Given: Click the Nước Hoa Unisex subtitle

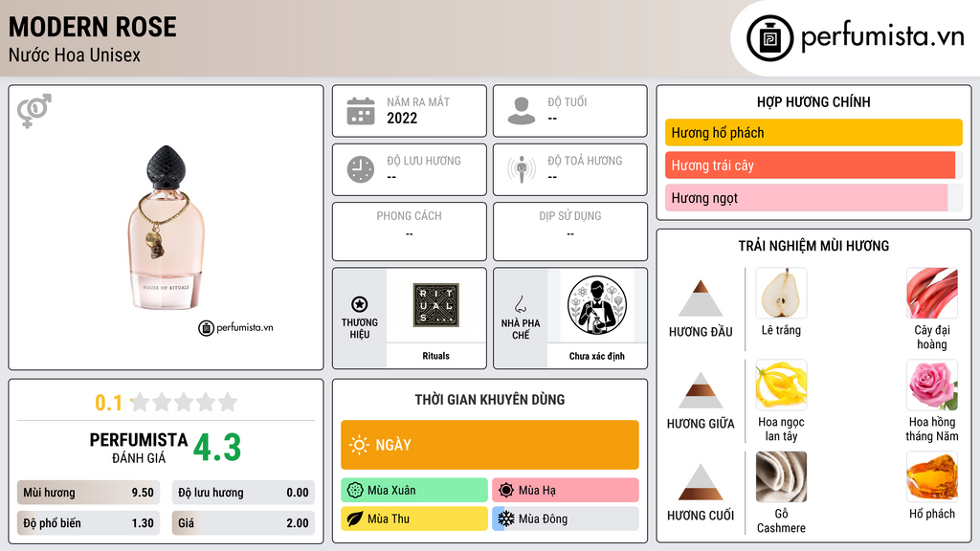Looking at the screenshot, I should click(x=75, y=55).
